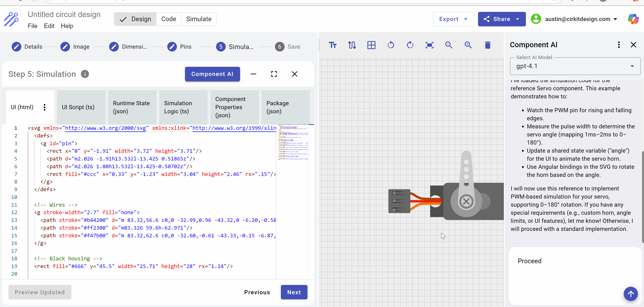Viewport: 644px width, 307px height.
Task: Close the Step 5 Simulation editor
Action: [x=294, y=74]
